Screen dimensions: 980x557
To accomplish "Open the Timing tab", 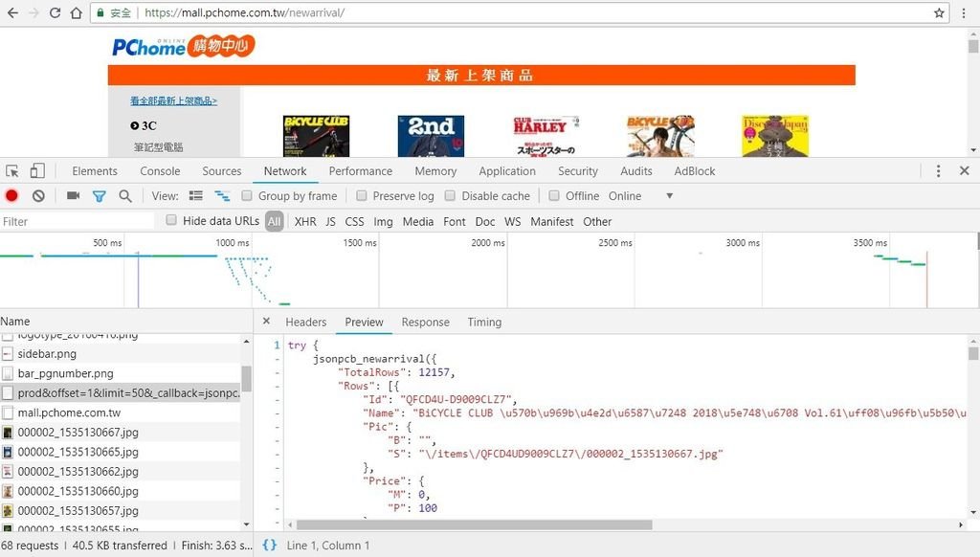I will 484,322.
